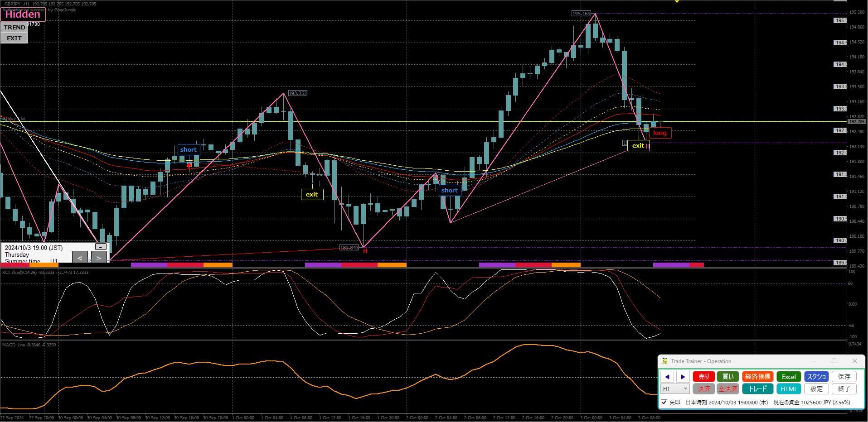Open the H1 timeframe dropdown
The height and width of the screenshot is (422, 868).
[x=675, y=388]
